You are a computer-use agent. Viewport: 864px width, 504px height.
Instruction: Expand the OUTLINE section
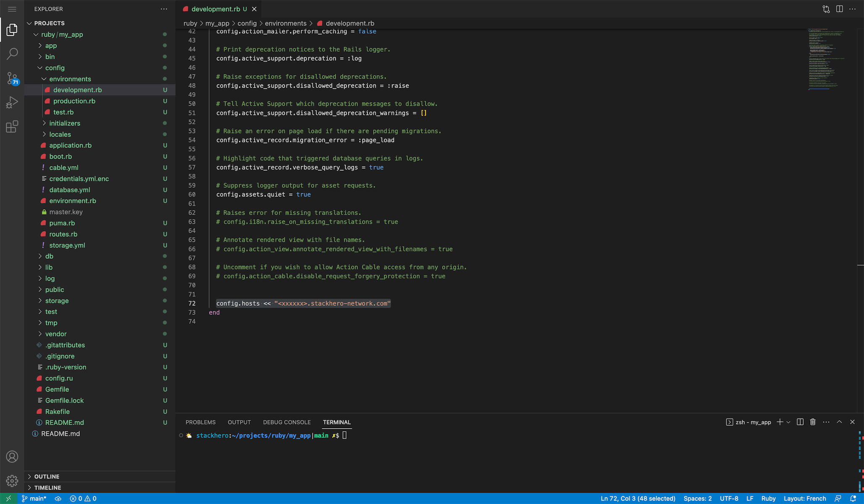pos(47,476)
